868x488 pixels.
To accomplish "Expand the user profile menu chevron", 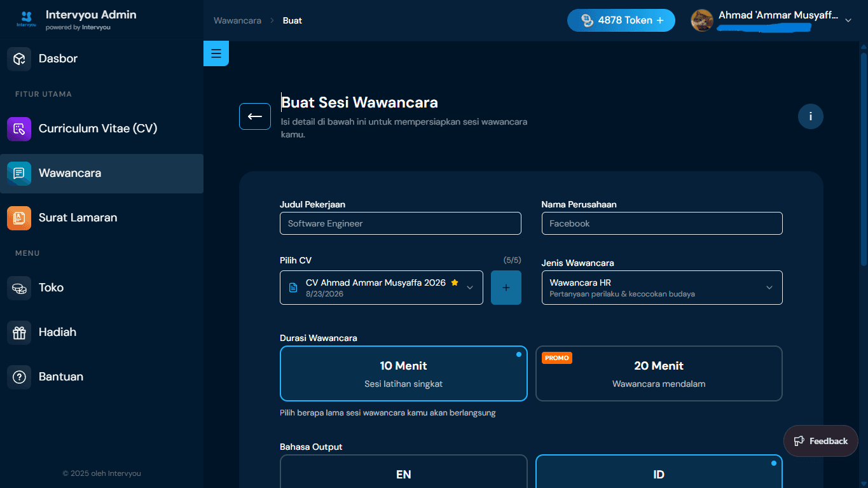I will tap(848, 20).
